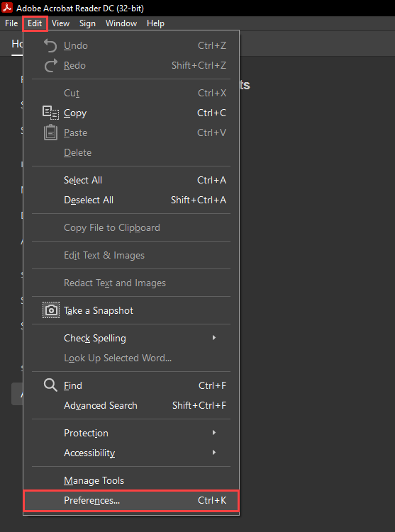Image resolution: width=395 pixels, height=532 pixels.
Task: Click the Ctrl+Z shortcut label
Action: [x=212, y=45]
